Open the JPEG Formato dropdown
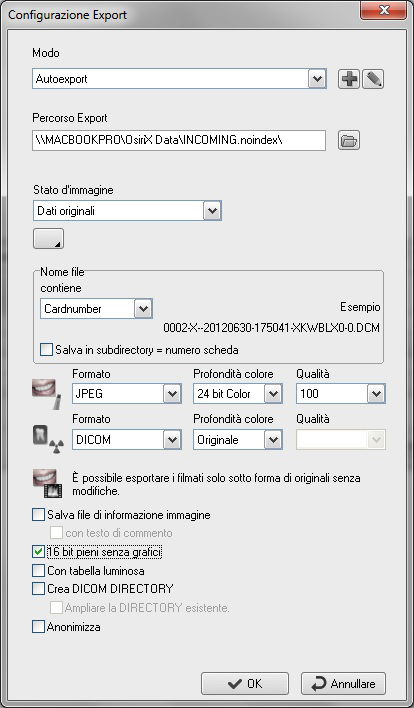The image size is (414, 708). click(x=172, y=394)
